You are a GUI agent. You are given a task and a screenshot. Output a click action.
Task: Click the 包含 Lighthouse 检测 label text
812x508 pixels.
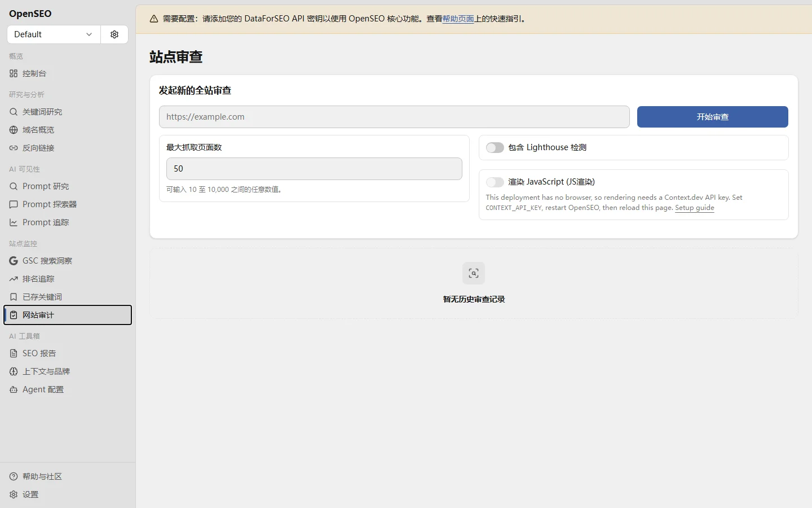[x=547, y=147]
